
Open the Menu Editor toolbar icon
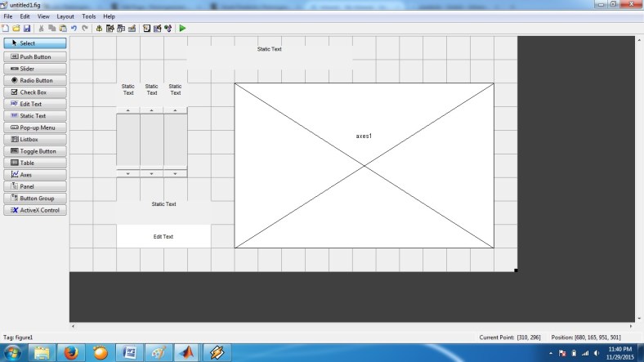click(110, 28)
